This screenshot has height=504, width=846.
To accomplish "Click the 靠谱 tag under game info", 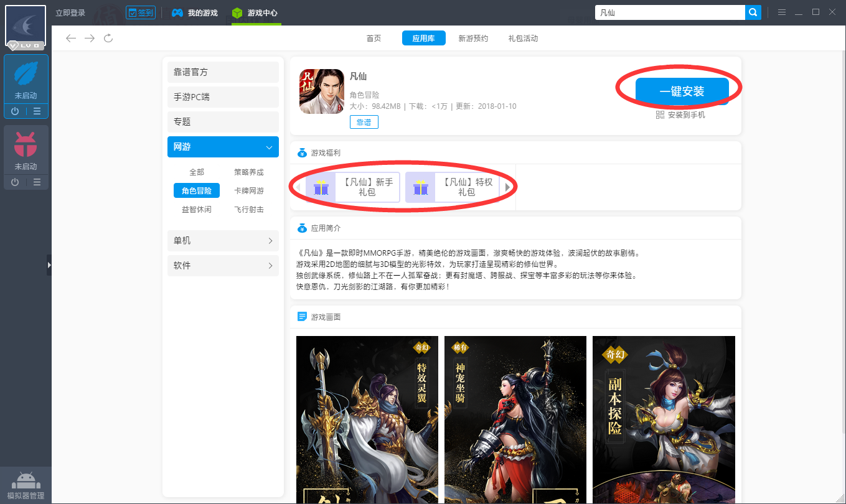I will (x=364, y=123).
